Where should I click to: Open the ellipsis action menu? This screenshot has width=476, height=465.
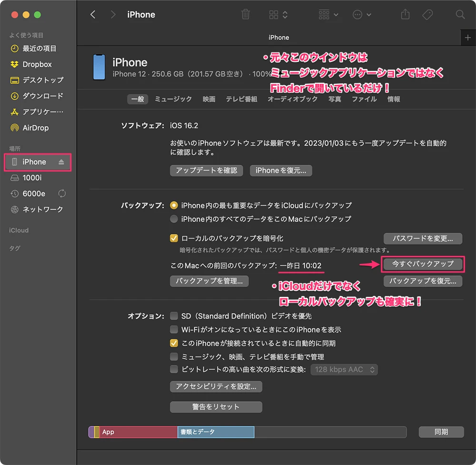[x=362, y=15]
